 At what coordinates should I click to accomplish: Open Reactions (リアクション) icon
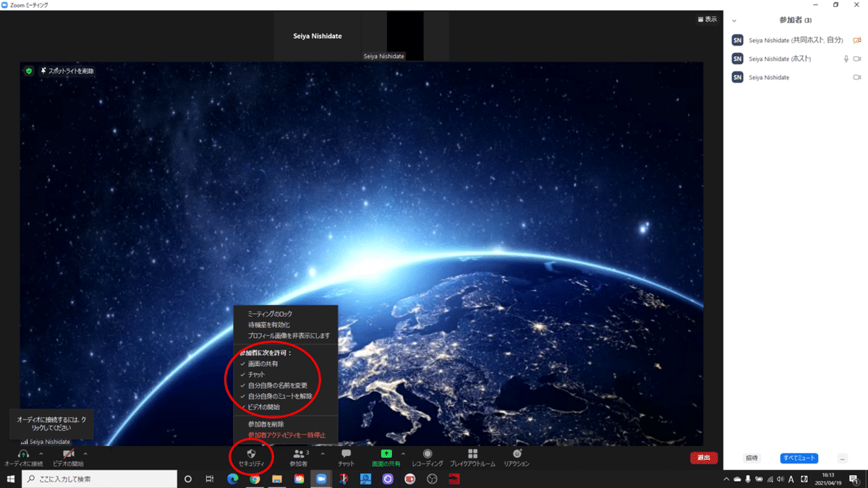click(x=516, y=453)
